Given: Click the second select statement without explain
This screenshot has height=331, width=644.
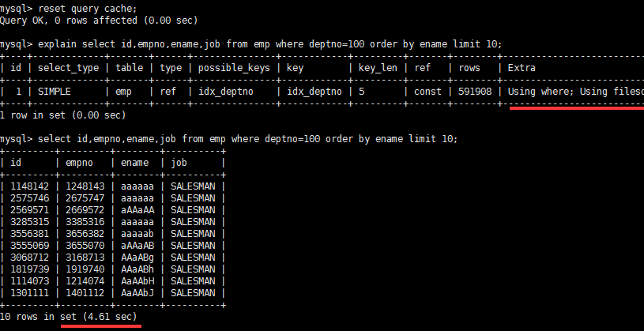Looking at the screenshot, I should 247,139.
